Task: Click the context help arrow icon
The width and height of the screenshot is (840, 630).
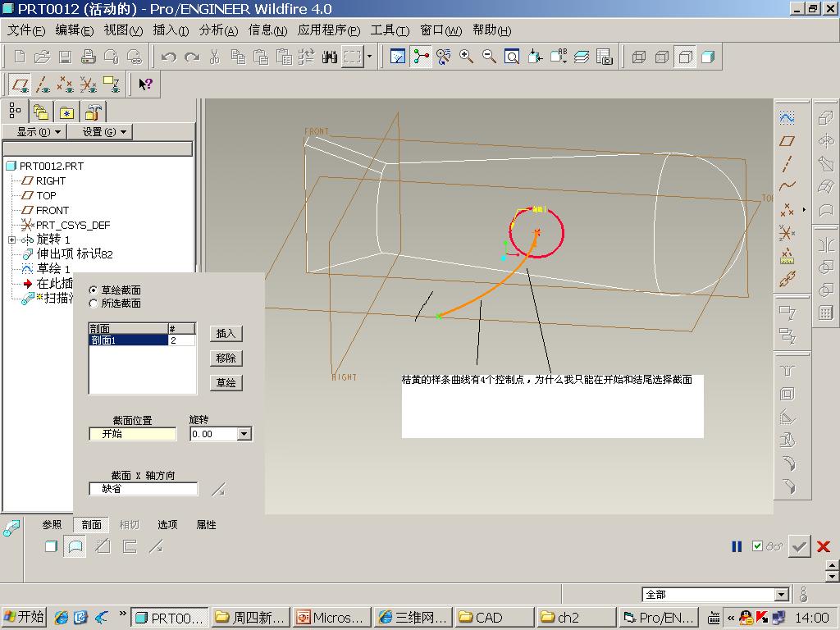Action: pyautogui.click(x=145, y=84)
